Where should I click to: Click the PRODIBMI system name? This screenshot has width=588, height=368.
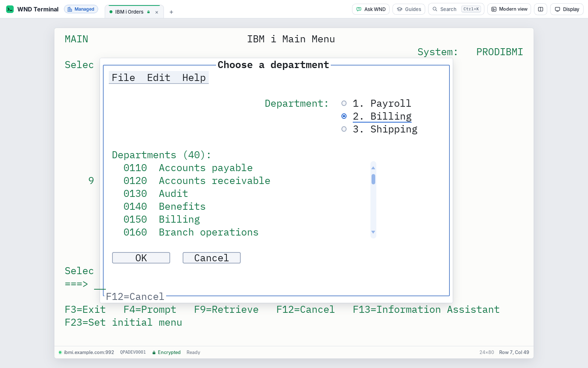(500, 52)
